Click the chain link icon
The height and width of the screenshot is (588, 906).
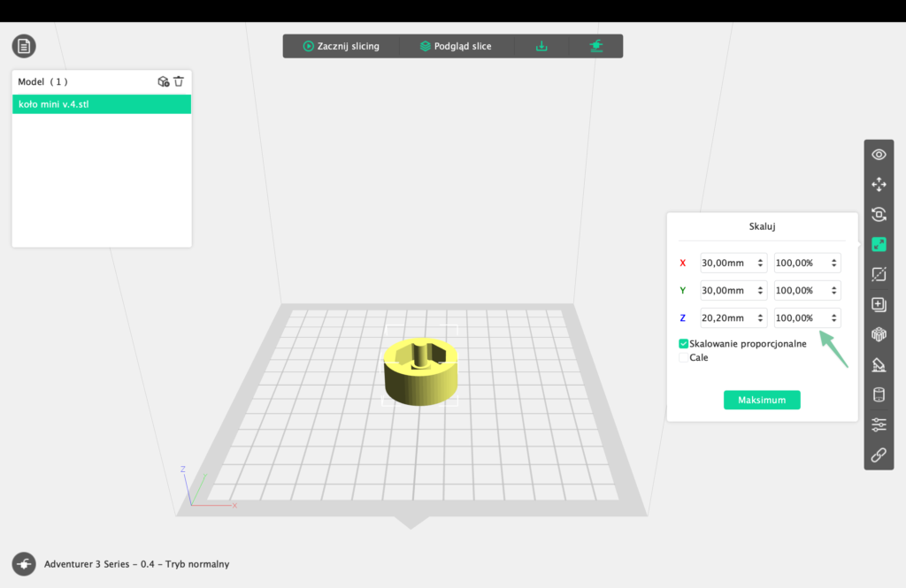pos(879,455)
